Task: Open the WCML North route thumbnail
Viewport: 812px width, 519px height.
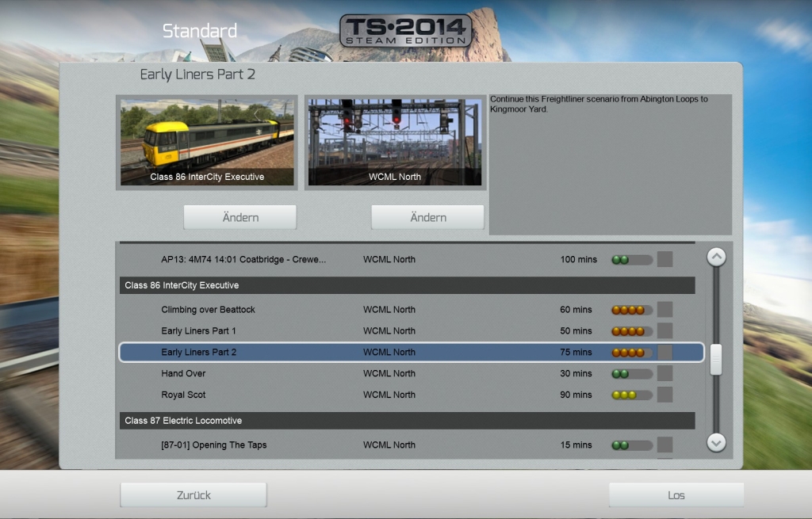Action: tap(395, 143)
